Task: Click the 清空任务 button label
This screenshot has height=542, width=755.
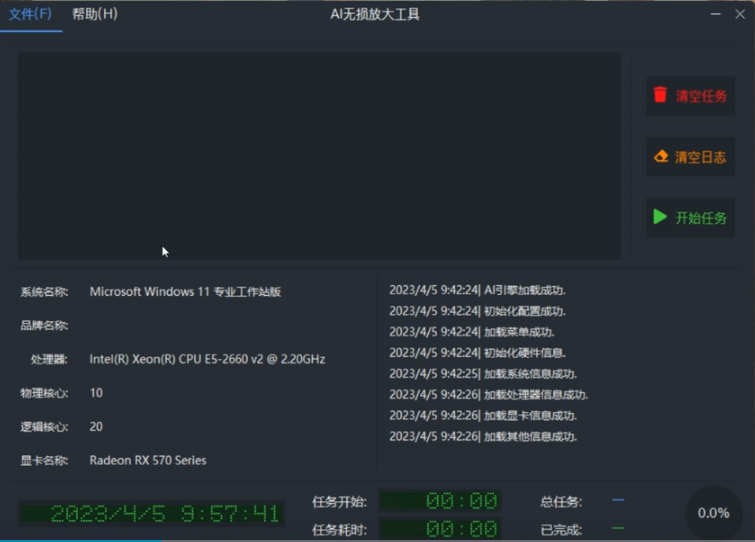Action: click(x=701, y=96)
